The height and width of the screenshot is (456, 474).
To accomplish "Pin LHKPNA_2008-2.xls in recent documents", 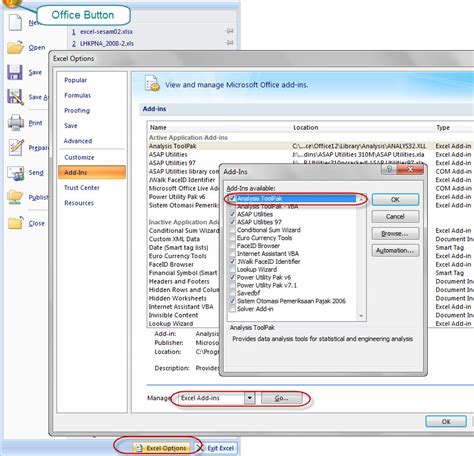I will coord(230,43).
